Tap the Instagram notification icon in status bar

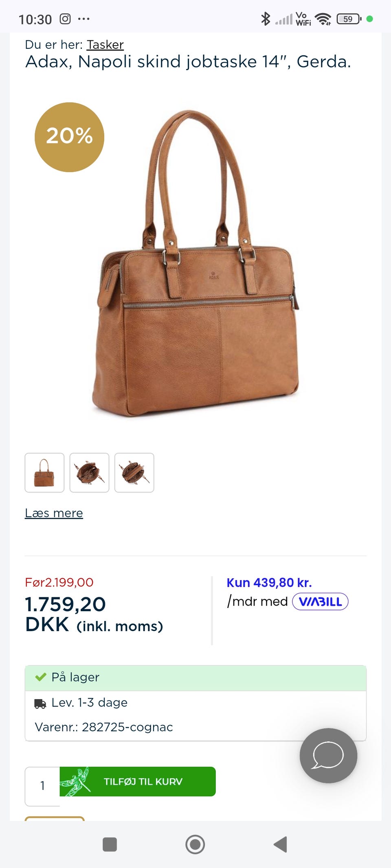pyautogui.click(x=65, y=19)
